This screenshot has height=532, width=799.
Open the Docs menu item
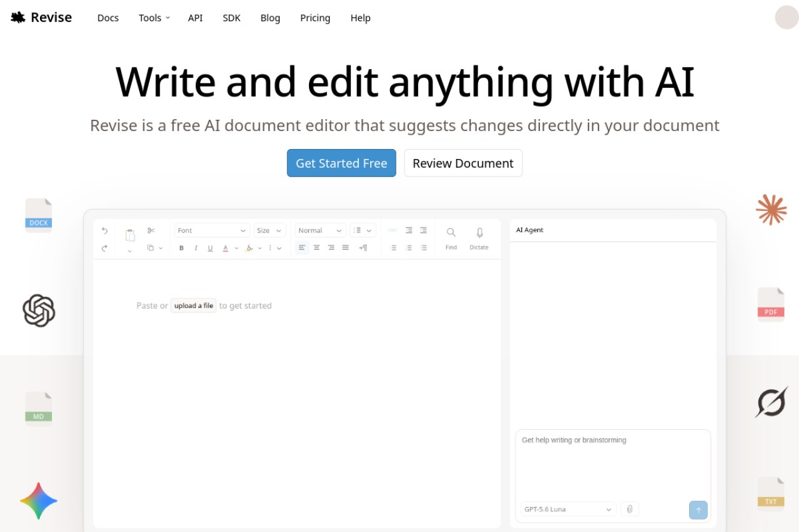(108, 17)
